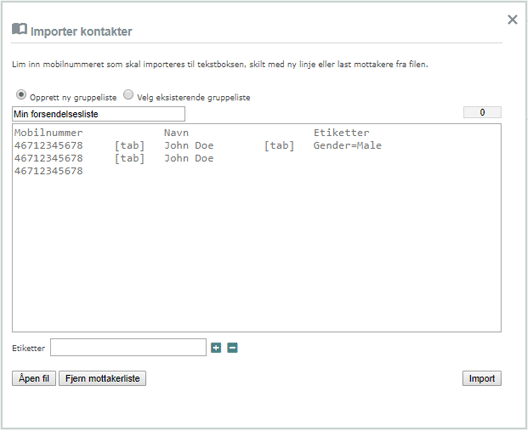Image resolution: width=528 pixels, height=430 pixels.
Task: Click the book icon beside Importer kontakter
Action: coord(20,29)
